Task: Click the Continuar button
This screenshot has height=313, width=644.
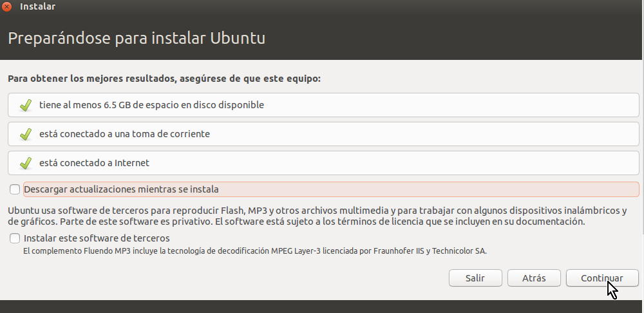Action: coord(602,278)
